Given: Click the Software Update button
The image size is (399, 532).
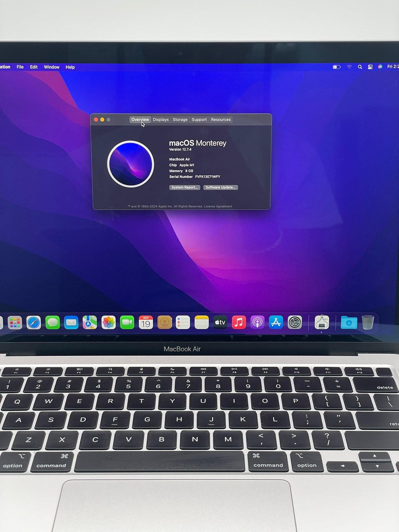Looking at the screenshot, I should click(x=221, y=187).
